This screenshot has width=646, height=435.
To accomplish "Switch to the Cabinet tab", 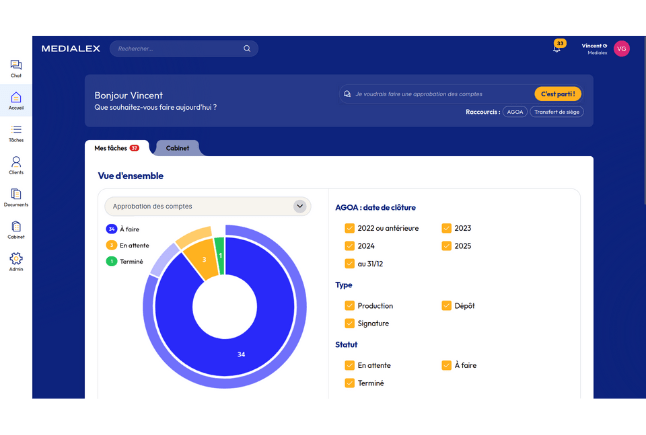I will 178,148.
